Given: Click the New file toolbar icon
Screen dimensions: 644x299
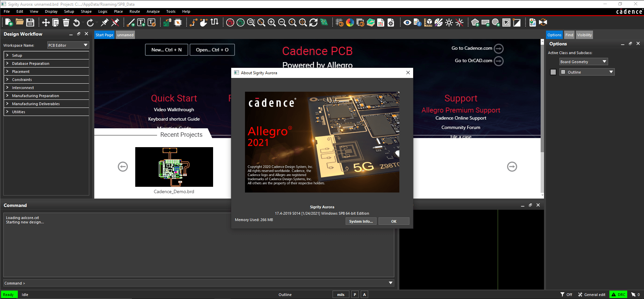Looking at the screenshot, I should pyautogui.click(x=9, y=23).
